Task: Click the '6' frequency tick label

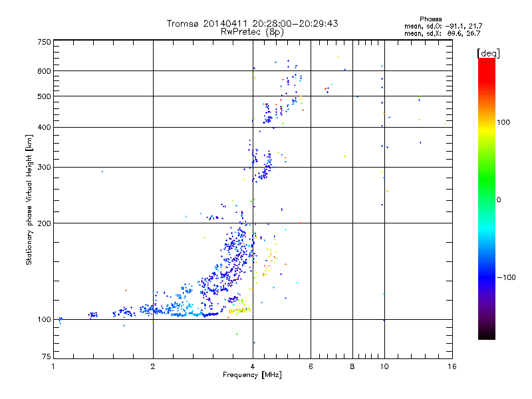Action: point(311,366)
